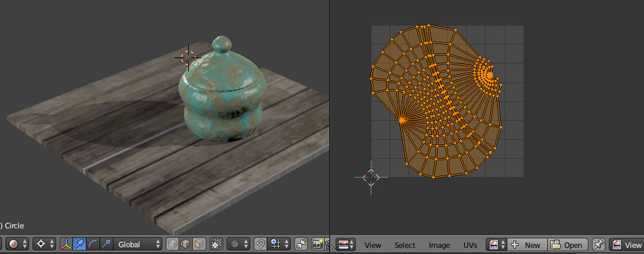Switch to edge select mode
Image resolution: width=644 pixels, height=254 pixels.
[185, 245]
